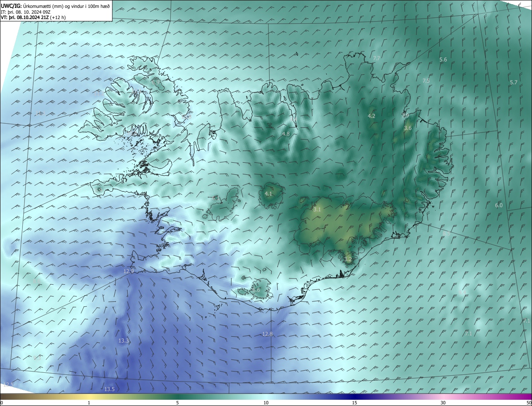The width and height of the screenshot is (532, 406).
Task: Click the '10' tick label on the legend
Action: pos(266,403)
